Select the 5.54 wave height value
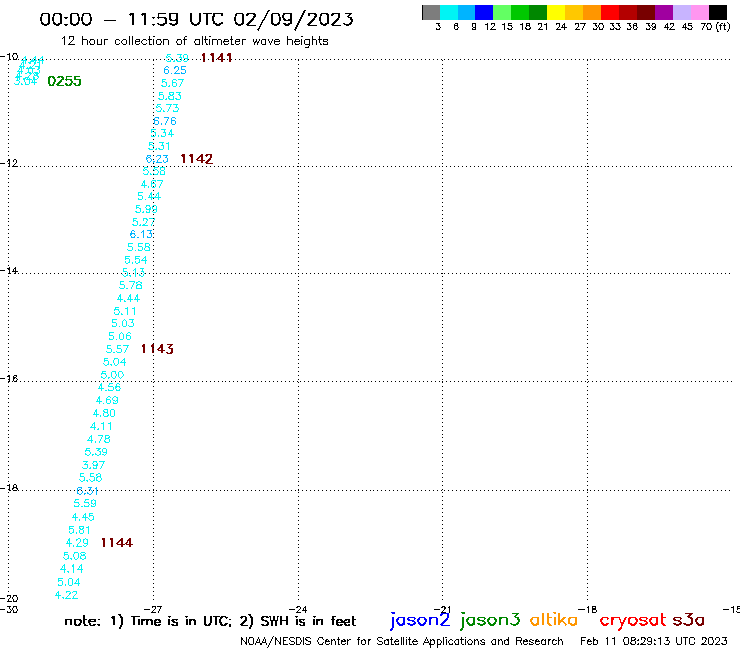Screen dimensions: 740x650 [x=136, y=260]
